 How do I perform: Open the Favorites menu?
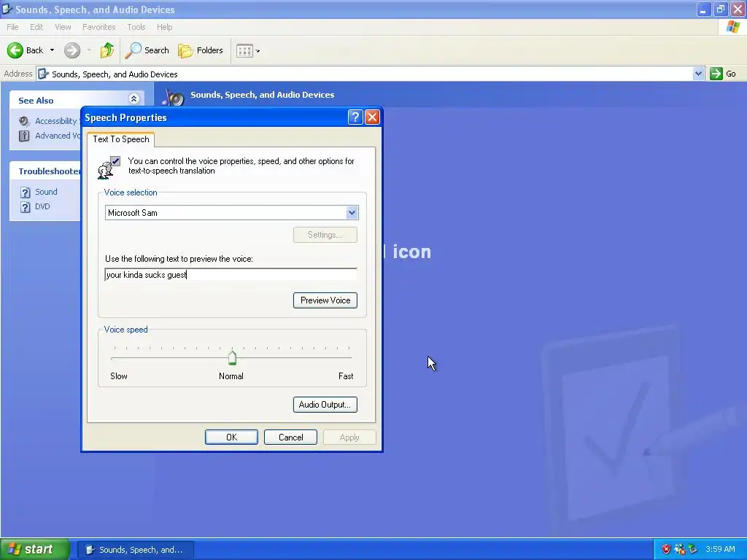[x=98, y=27]
